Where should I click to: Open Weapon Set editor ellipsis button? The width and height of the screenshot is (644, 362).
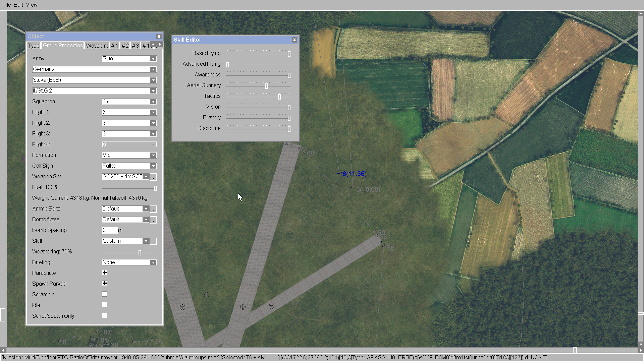153,177
